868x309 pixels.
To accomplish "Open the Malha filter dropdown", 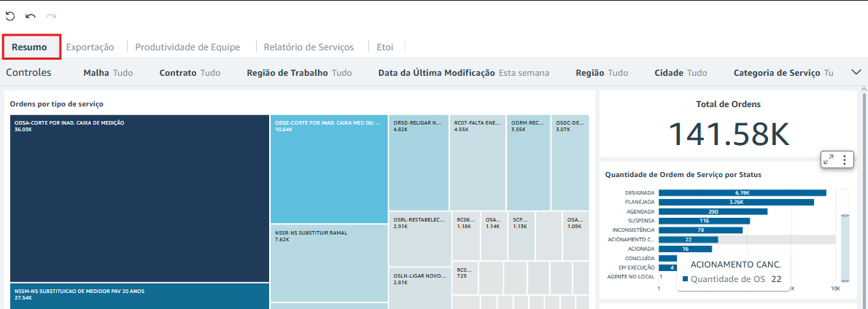I will [x=108, y=73].
